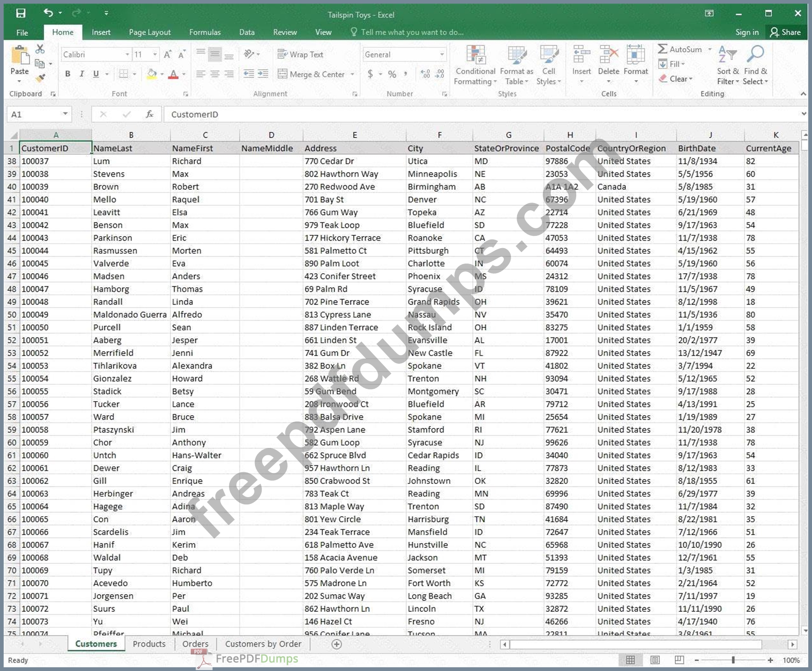Decrease indent in the Alignment group

[x=249, y=74]
